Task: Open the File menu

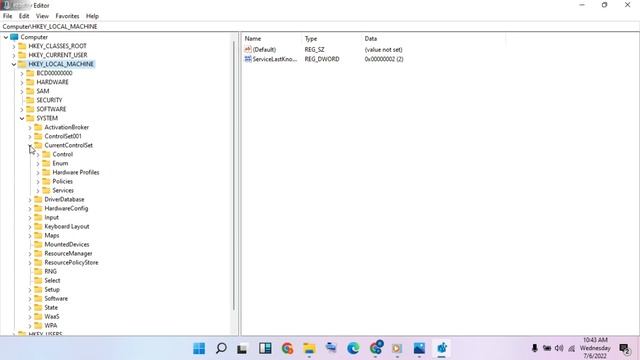Action: [x=7, y=16]
